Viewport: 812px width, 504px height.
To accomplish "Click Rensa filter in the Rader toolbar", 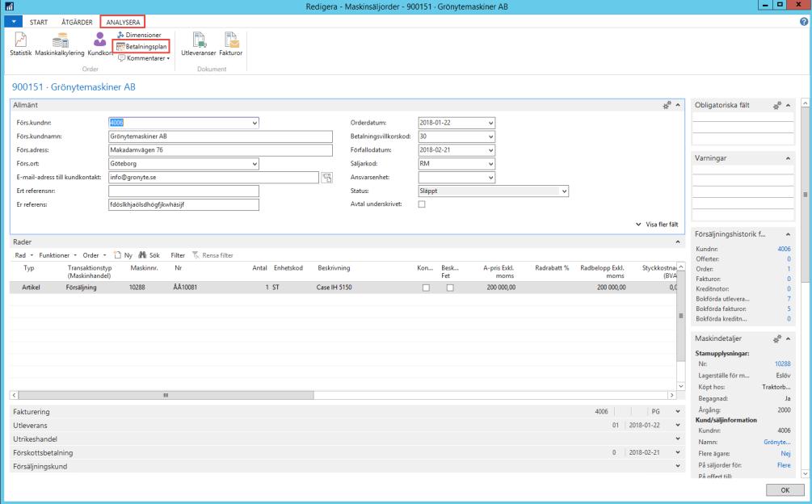I will pos(212,255).
